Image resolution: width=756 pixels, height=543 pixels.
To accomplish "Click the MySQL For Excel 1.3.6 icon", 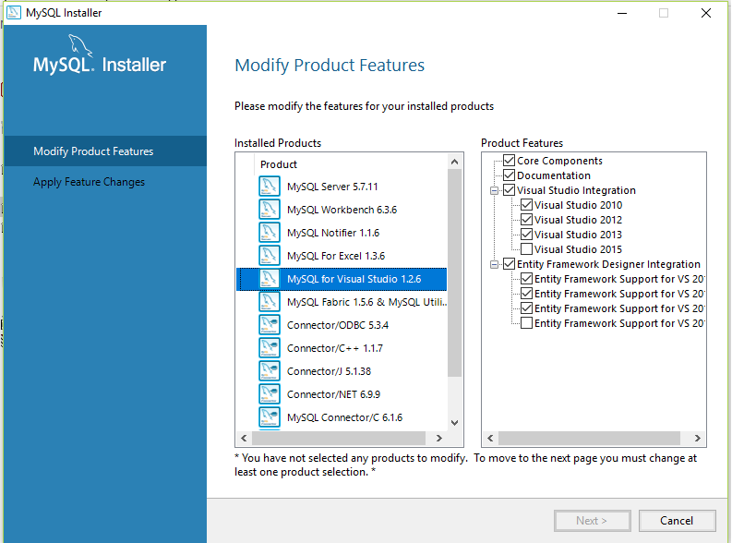I will (x=269, y=256).
